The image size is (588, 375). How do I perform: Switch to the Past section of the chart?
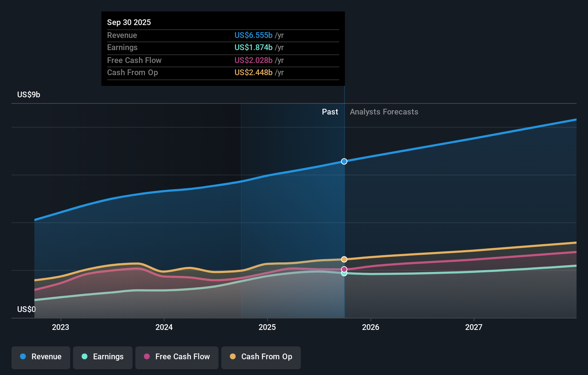tap(330, 112)
